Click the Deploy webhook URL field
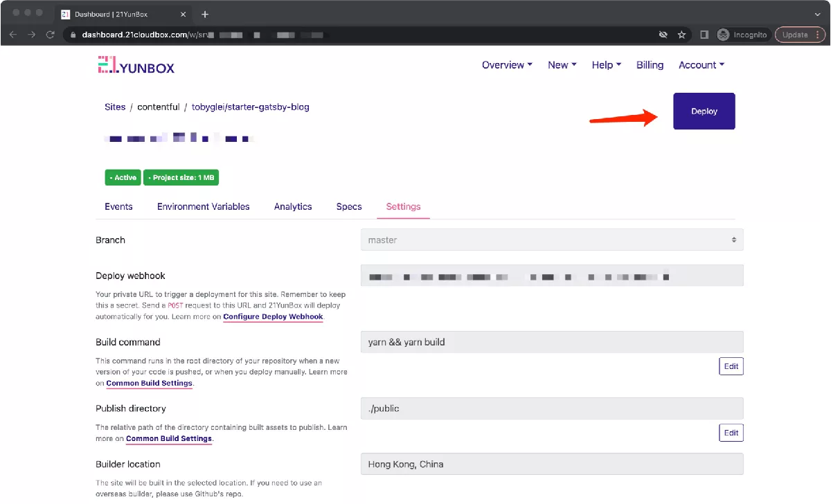 tap(551, 276)
